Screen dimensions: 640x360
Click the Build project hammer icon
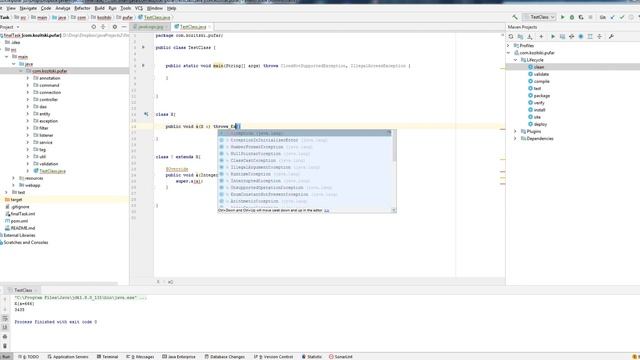point(515,17)
